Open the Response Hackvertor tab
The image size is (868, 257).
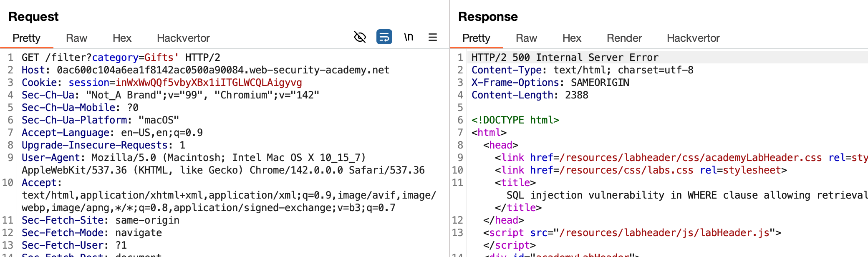point(693,38)
